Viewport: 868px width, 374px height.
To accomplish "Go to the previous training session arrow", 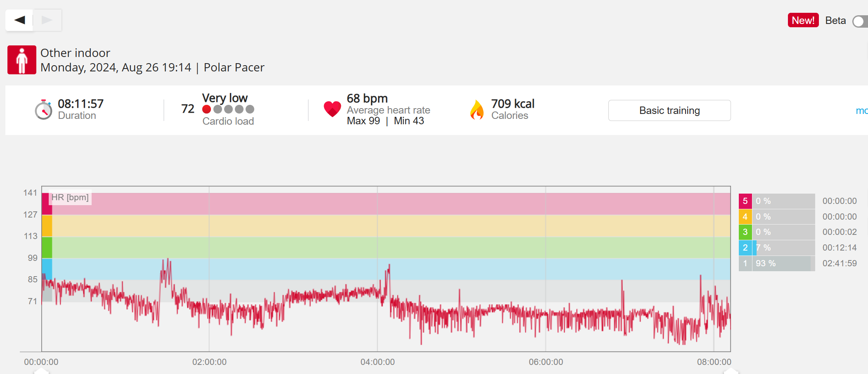I will [19, 20].
